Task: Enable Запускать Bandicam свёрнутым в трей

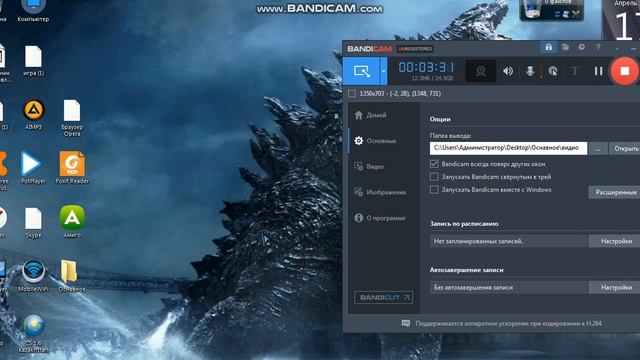Action: pyautogui.click(x=434, y=177)
